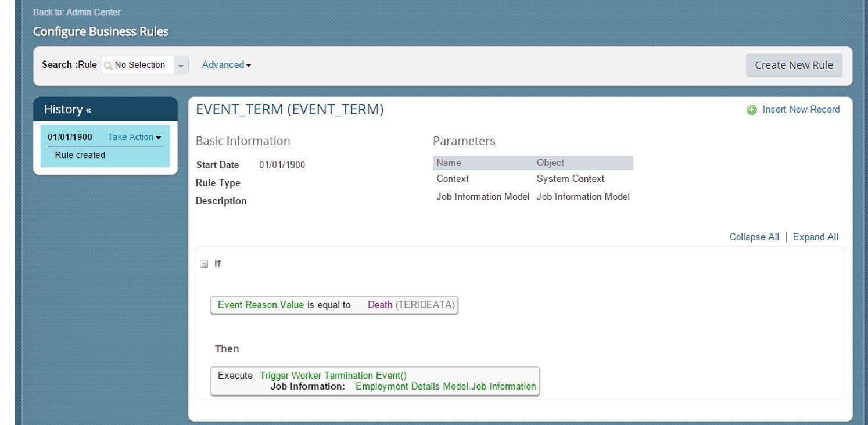
Task: Click the Insert New Record link
Action: [801, 109]
